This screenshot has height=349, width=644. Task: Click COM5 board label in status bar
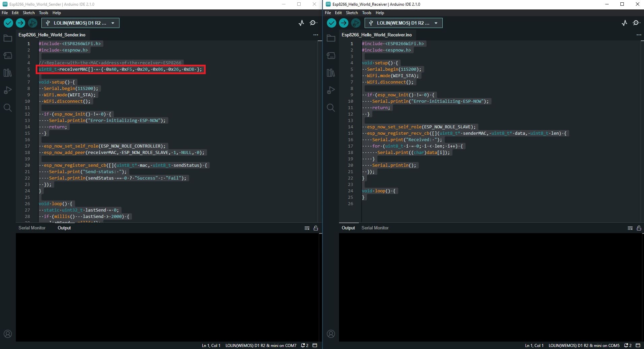584,345
